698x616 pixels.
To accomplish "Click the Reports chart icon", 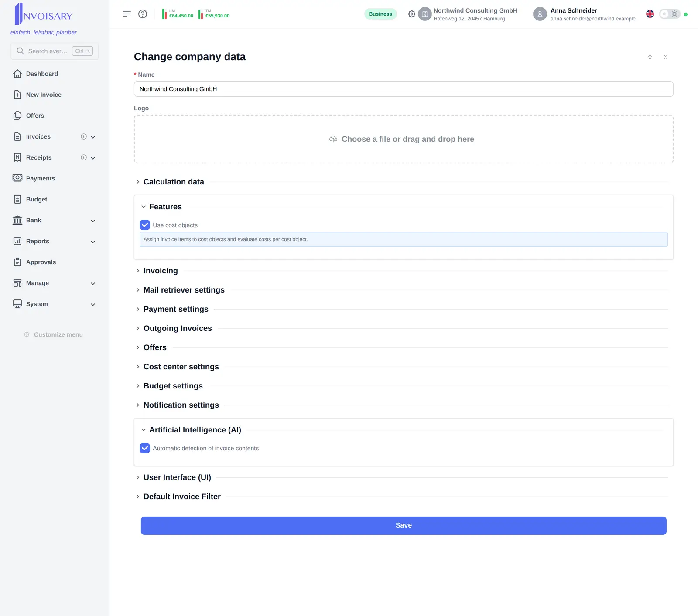I will tap(17, 241).
